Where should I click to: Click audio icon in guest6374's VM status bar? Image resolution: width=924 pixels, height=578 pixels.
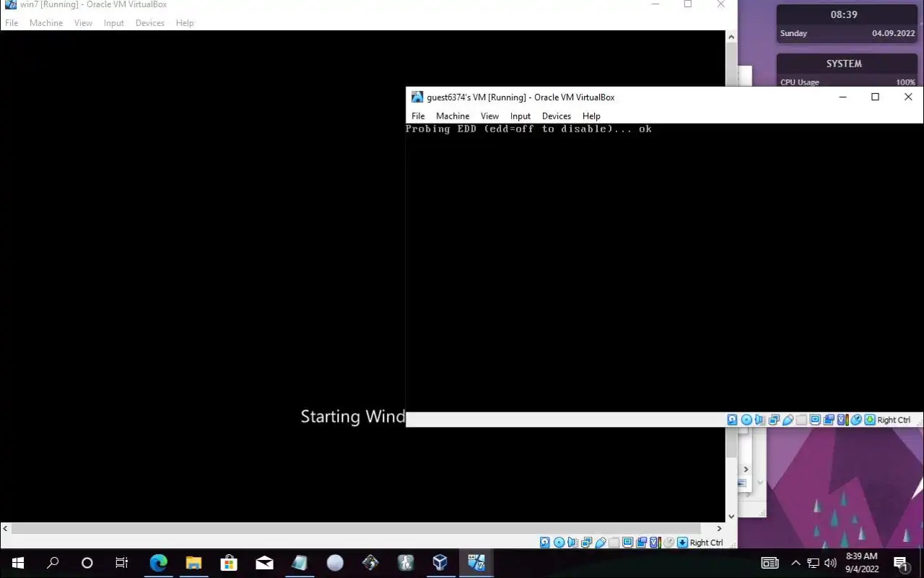point(759,420)
